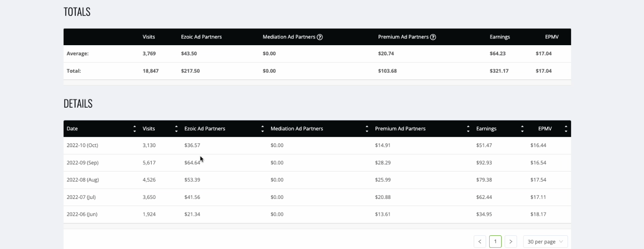
Task: Click earnings value $62.44
Action: (484, 197)
